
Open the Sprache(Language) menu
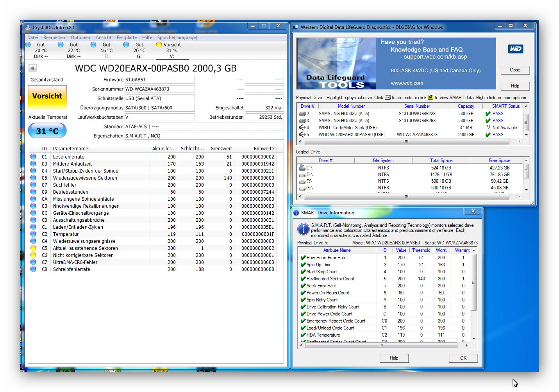click(x=177, y=37)
